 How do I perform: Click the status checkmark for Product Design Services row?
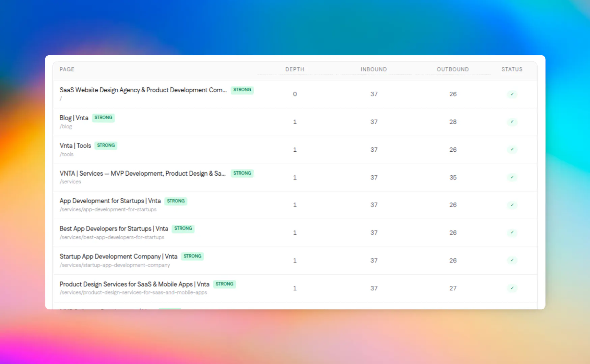[512, 288]
